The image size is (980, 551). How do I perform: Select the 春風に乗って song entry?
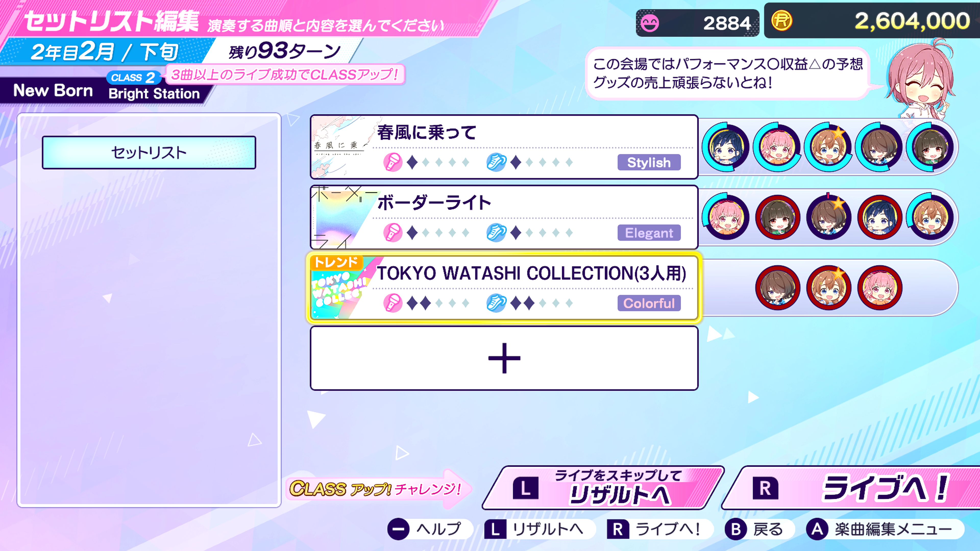point(504,147)
